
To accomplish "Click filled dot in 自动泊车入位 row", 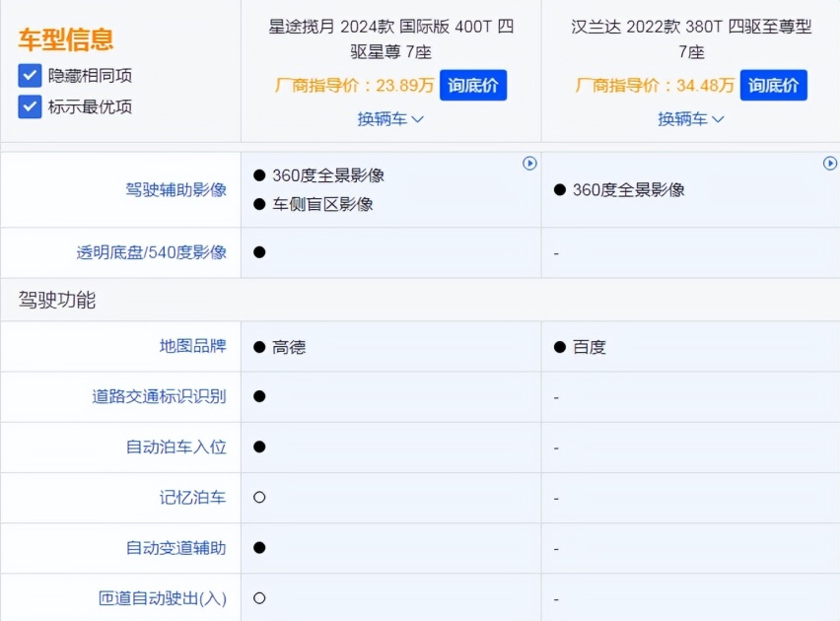I will [259, 447].
